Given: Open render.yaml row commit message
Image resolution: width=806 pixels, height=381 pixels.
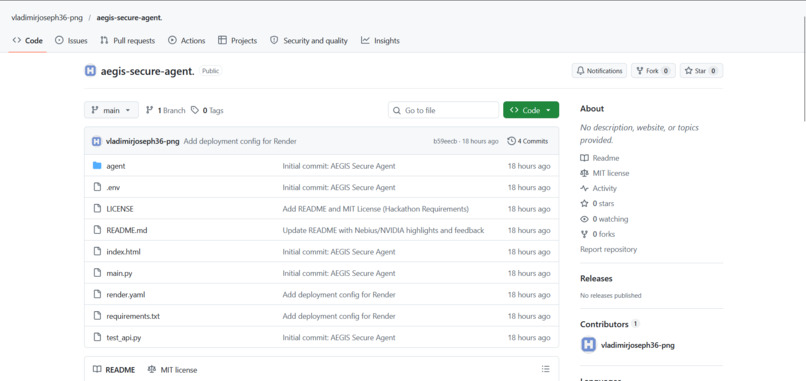Looking at the screenshot, I should [339, 295].
